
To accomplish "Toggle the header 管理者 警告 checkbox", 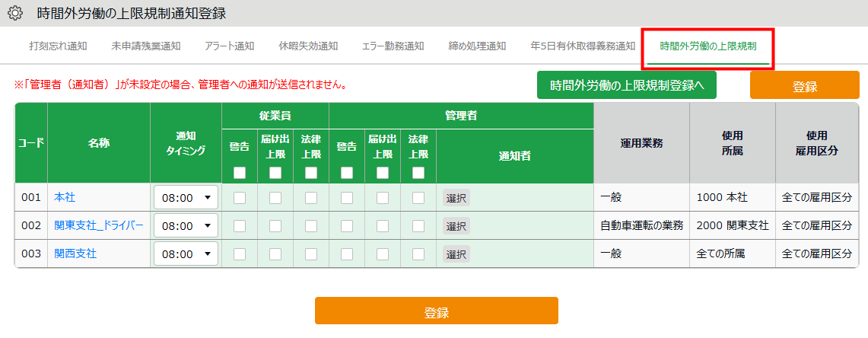I will [x=347, y=173].
